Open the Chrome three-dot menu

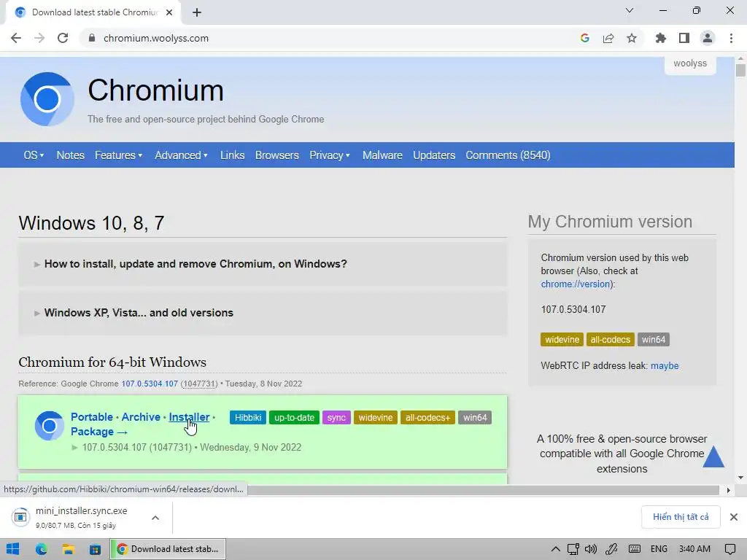731,38
